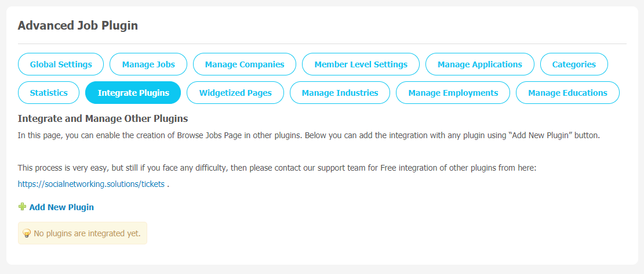Go to Manage Jobs tab
The image size is (644, 274).
[148, 64]
